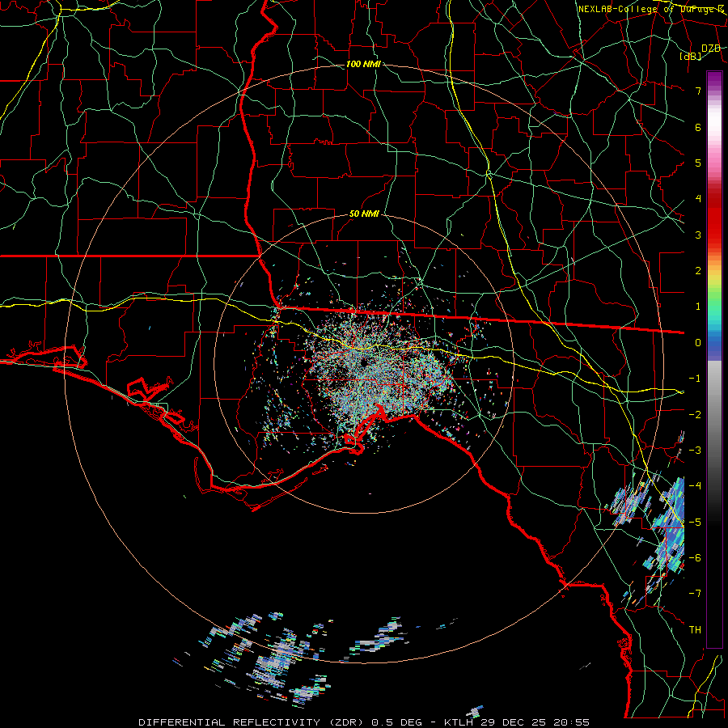Viewport: 728px width, 728px height.
Task: Click the radar site center dot
Action: (x=363, y=362)
